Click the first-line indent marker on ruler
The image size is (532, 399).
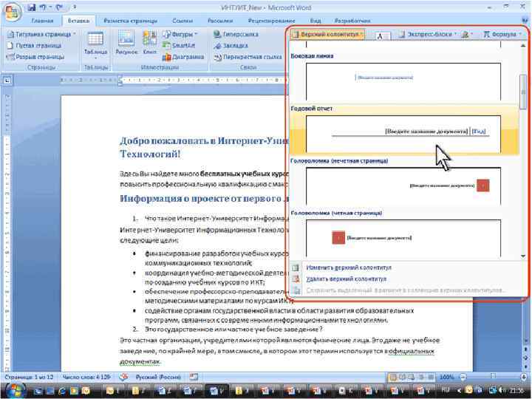120,78
